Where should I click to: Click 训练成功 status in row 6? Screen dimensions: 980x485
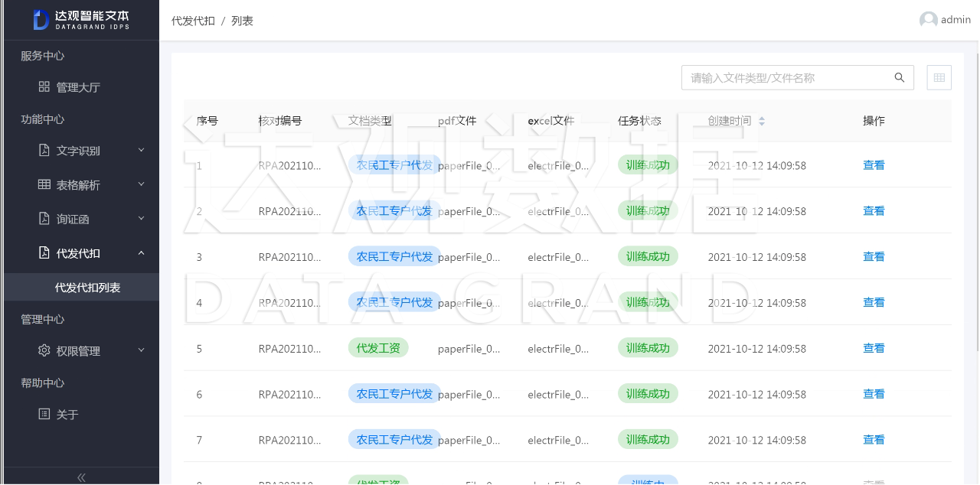tap(648, 394)
